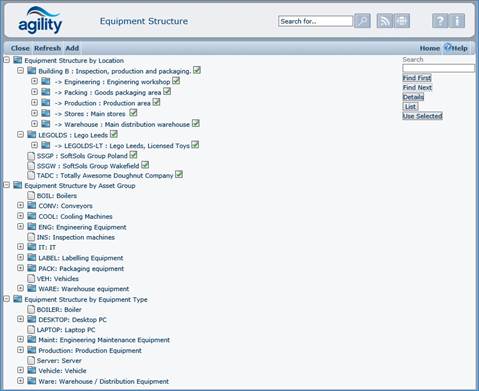This screenshot has height=391, width=479.
Task: Click the Engineering workshop folder icon
Action: tap(46, 81)
